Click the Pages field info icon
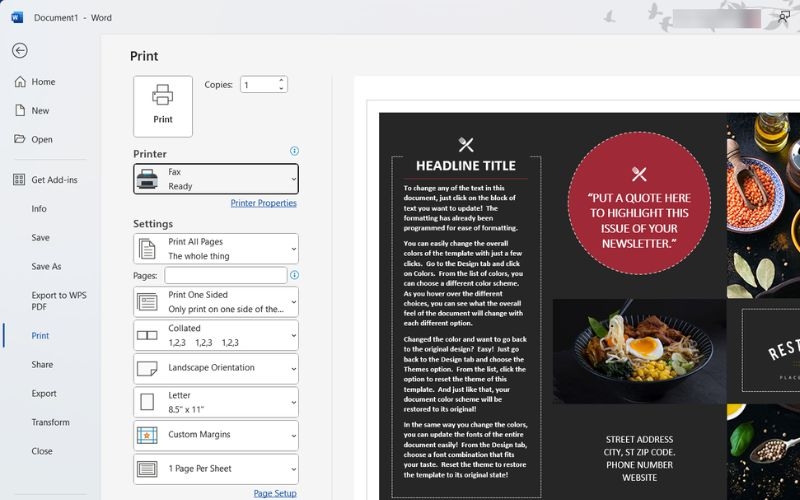The image size is (800, 500). [294, 275]
